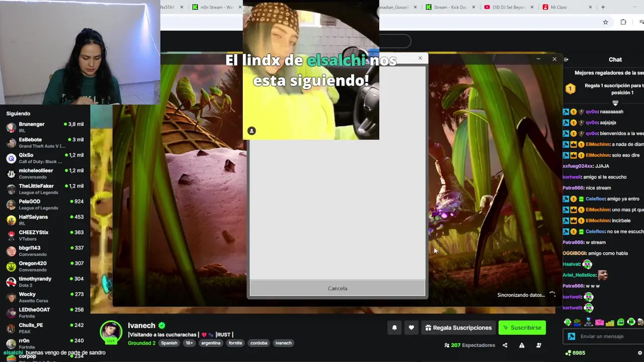Click the 18+ tag
The image size is (644, 362).
point(189,343)
